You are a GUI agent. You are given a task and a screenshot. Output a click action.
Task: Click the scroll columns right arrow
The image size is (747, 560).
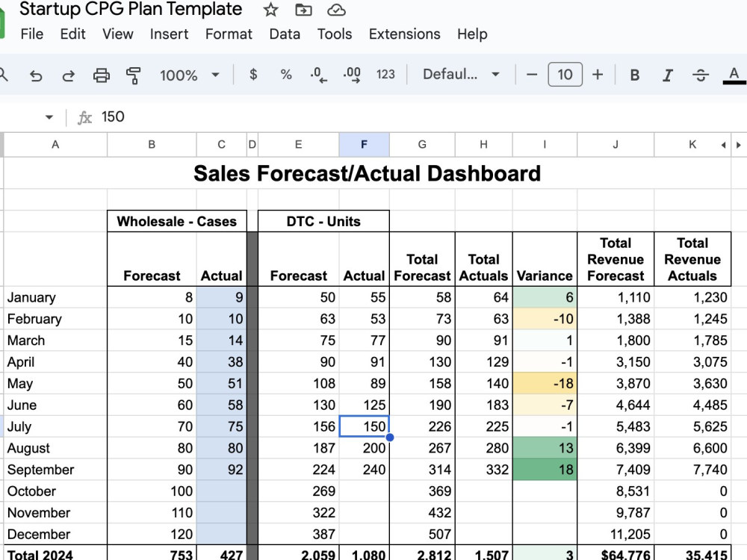[739, 145]
